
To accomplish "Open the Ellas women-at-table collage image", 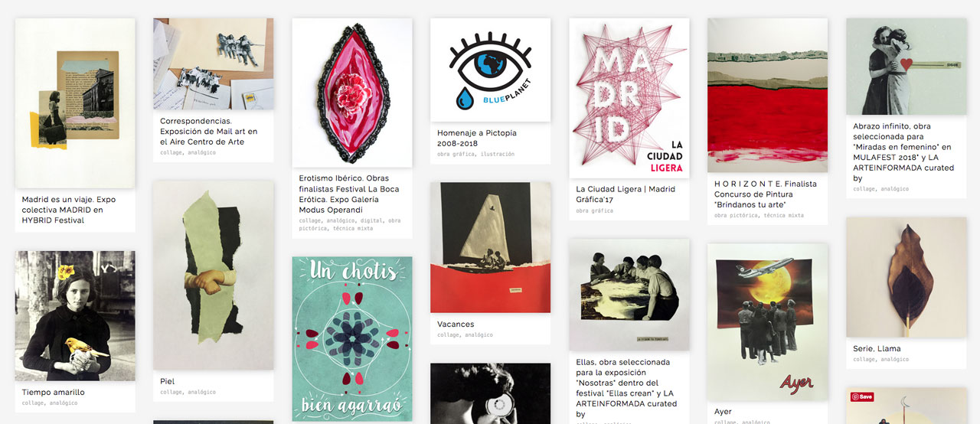I will click(629, 295).
